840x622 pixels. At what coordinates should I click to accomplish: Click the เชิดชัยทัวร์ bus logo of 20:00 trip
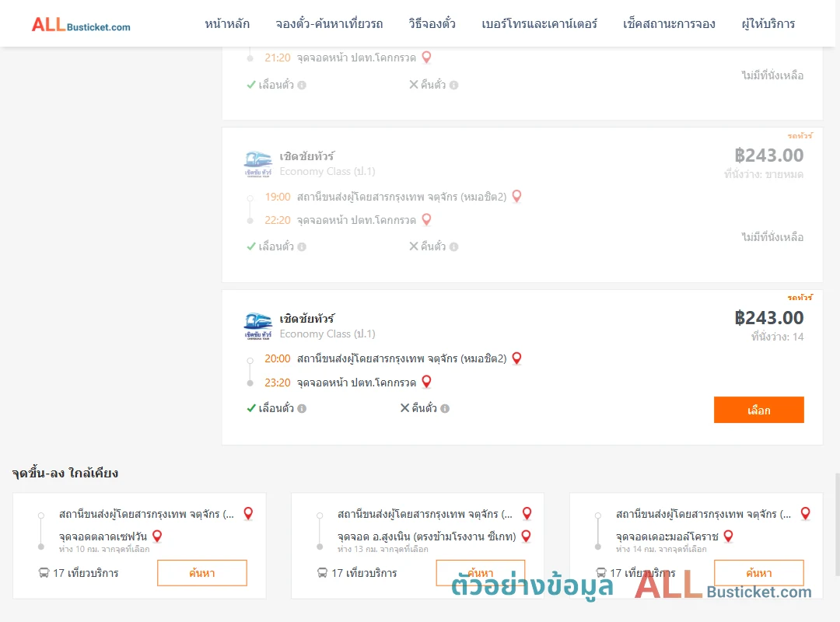[x=257, y=327]
